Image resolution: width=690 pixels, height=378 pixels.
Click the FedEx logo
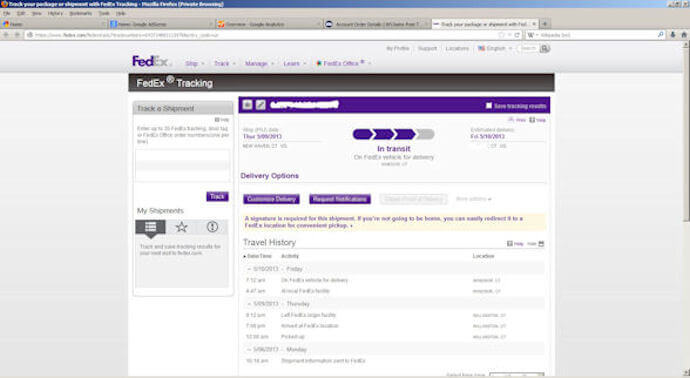[x=150, y=61]
